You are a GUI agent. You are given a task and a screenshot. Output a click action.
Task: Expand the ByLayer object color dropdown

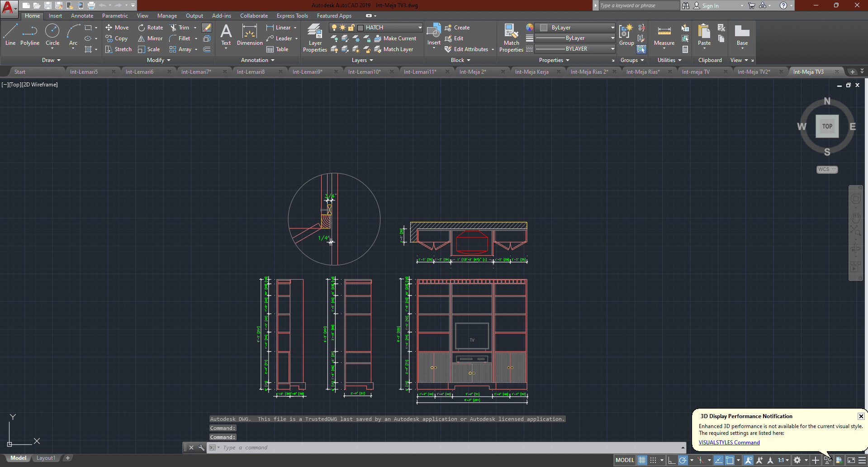click(612, 28)
